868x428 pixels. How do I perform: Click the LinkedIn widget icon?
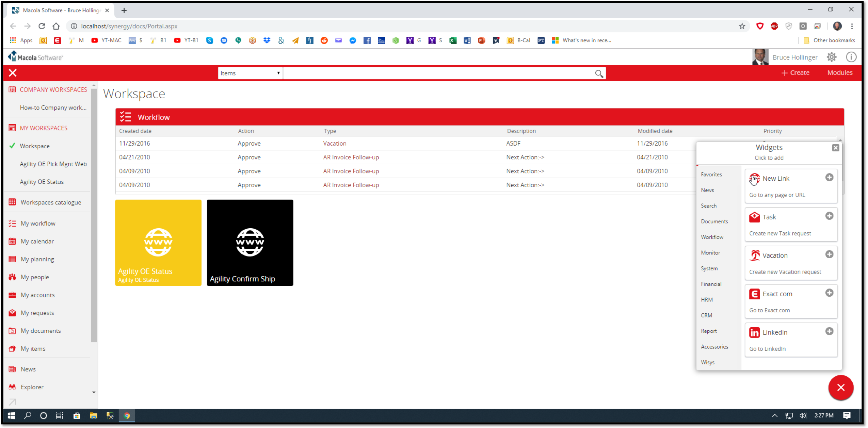pos(754,332)
